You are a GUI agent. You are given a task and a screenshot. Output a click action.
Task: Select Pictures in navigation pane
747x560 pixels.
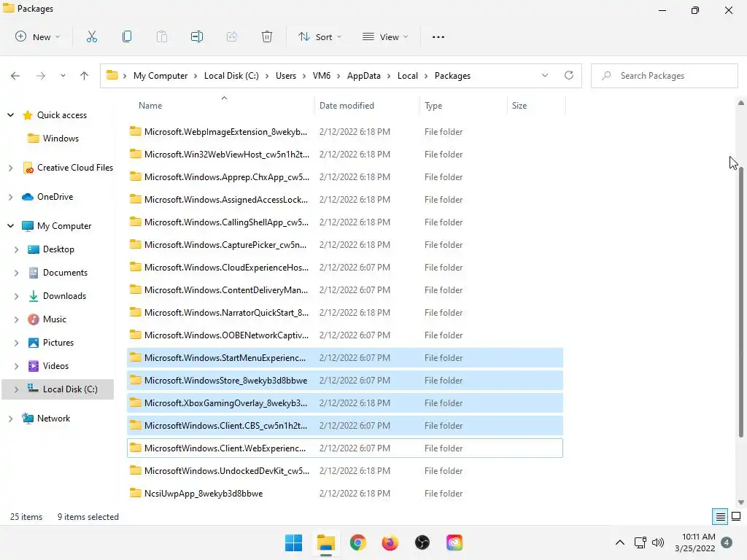pos(58,343)
